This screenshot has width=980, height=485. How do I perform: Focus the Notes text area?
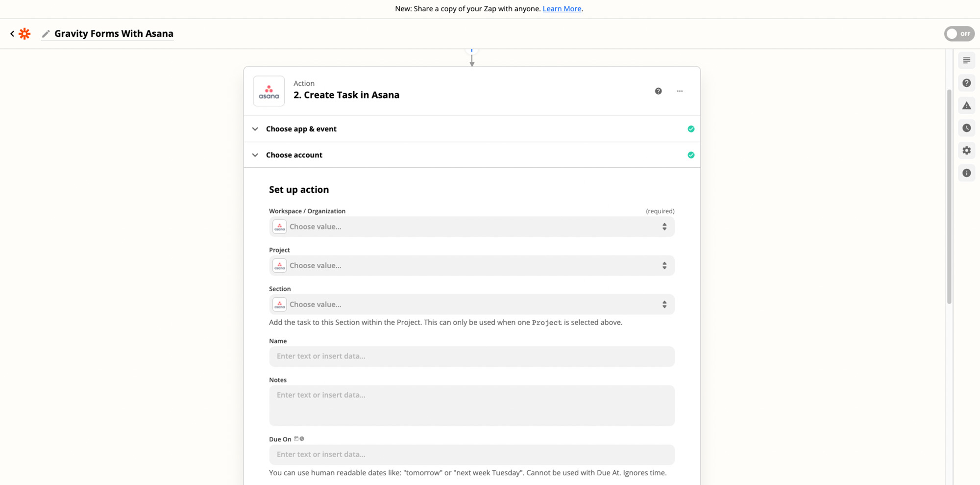(471, 406)
